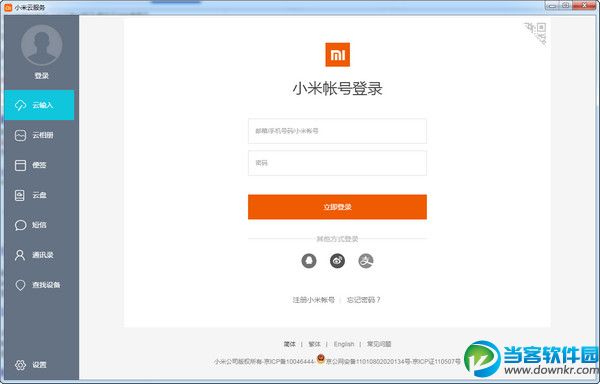
Task: Click the 小米帐号登录 heading text
Action: tap(338, 89)
